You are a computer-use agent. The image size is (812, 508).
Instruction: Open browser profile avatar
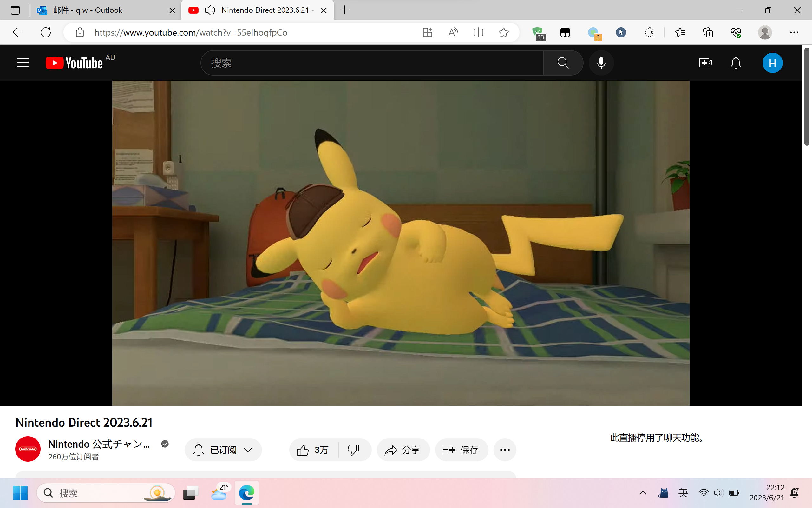pyautogui.click(x=765, y=32)
